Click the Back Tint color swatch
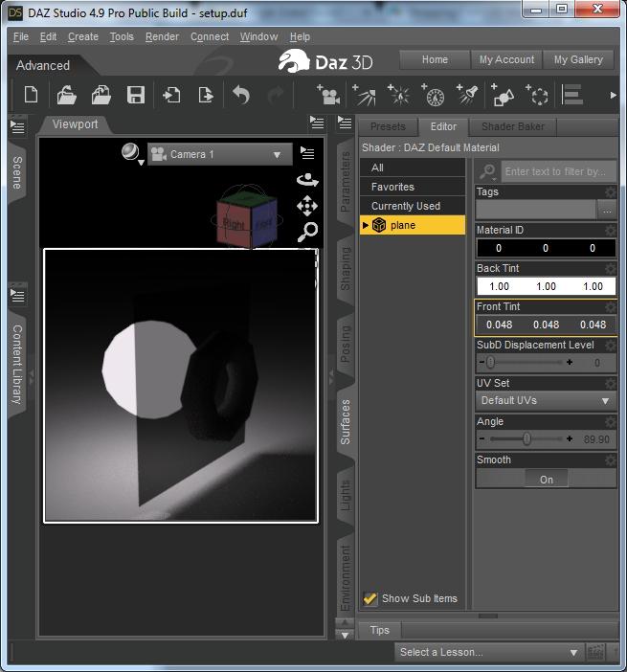Image resolution: width=627 pixels, height=672 pixels. pyautogui.click(x=546, y=286)
